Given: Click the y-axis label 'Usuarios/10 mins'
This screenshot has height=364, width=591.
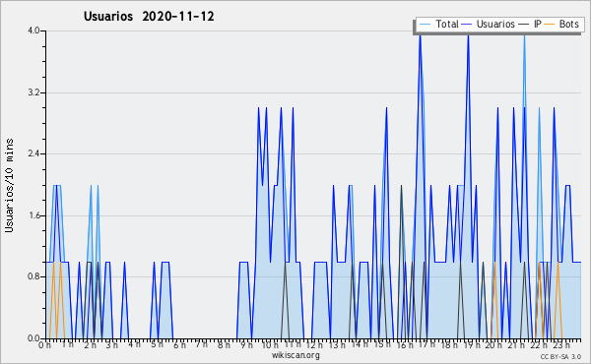Looking at the screenshot, I should (9, 185).
